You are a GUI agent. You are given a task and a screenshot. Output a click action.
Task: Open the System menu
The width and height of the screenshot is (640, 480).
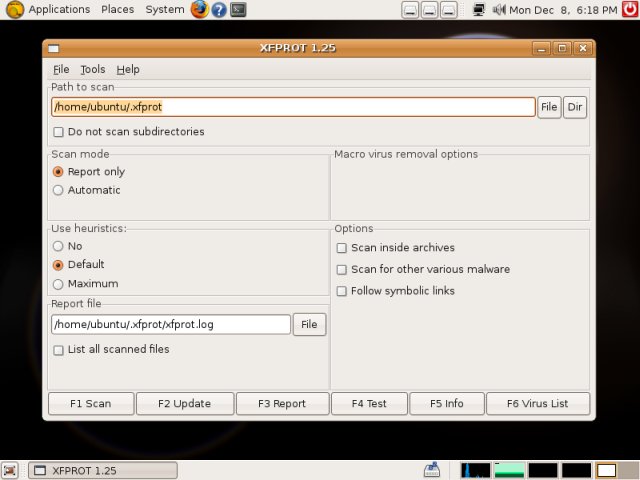click(x=165, y=9)
